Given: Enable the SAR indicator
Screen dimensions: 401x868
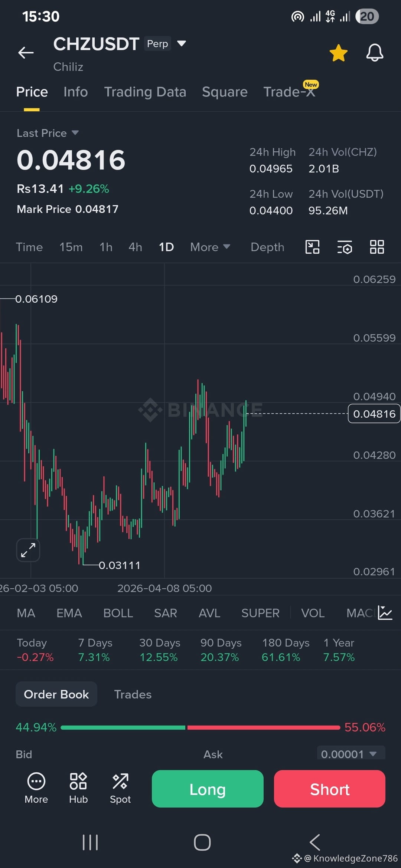Looking at the screenshot, I should tap(166, 613).
